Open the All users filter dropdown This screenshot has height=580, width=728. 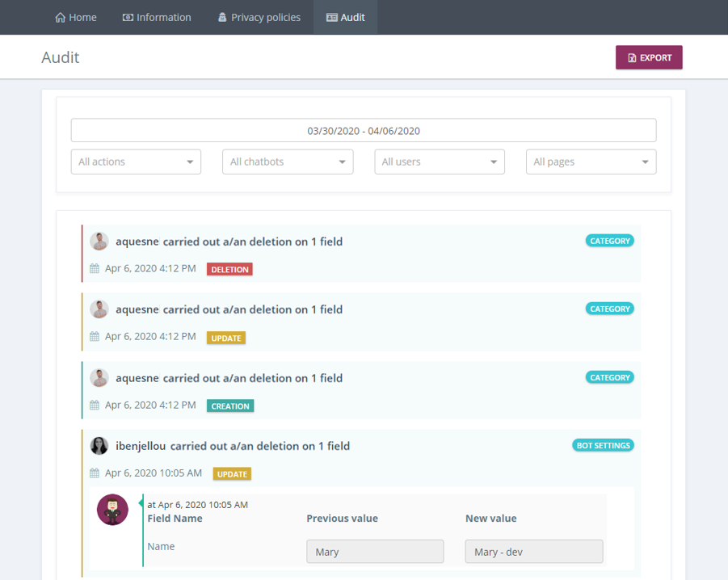(440, 162)
